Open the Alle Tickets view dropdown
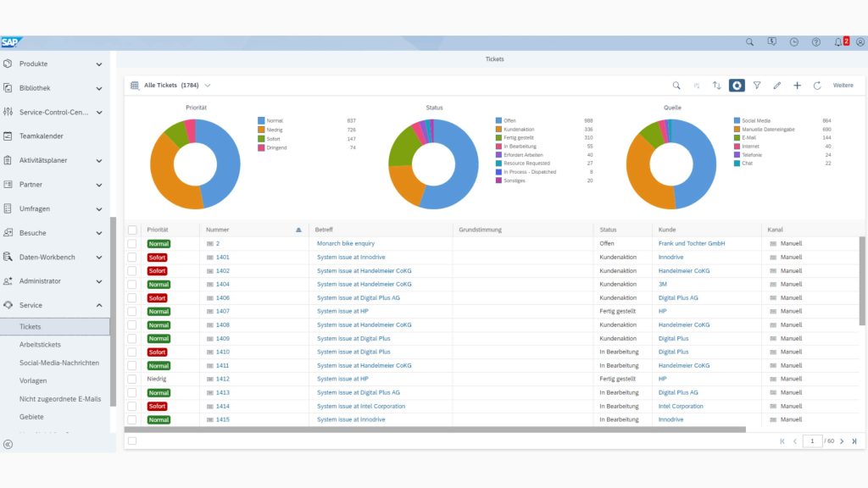The height and width of the screenshot is (488, 868). [x=208, y=86]
